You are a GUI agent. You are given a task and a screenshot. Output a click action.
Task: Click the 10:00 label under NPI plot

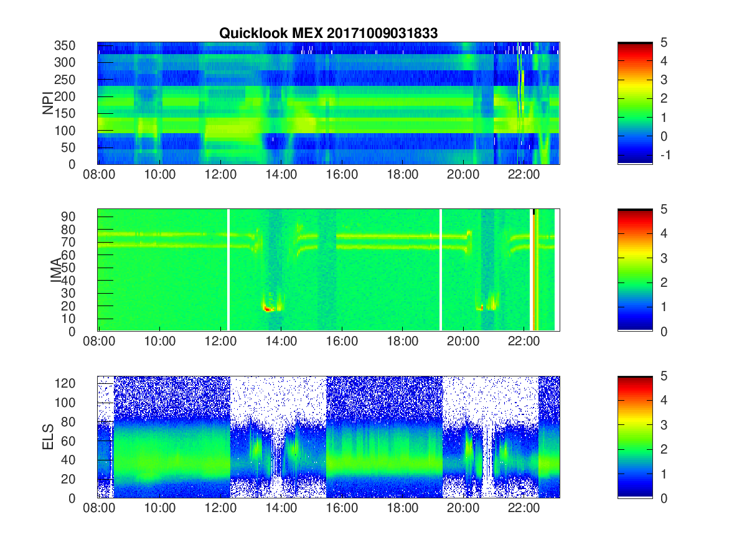coord(160,175)
